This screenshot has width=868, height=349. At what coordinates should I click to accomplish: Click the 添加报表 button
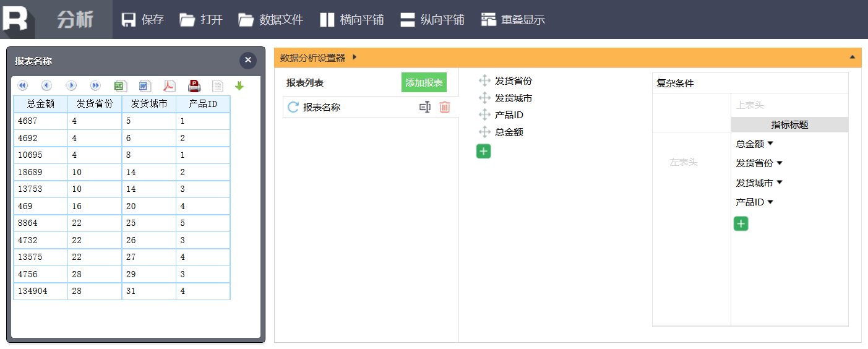pyautogui.click(x=424, y=82)
